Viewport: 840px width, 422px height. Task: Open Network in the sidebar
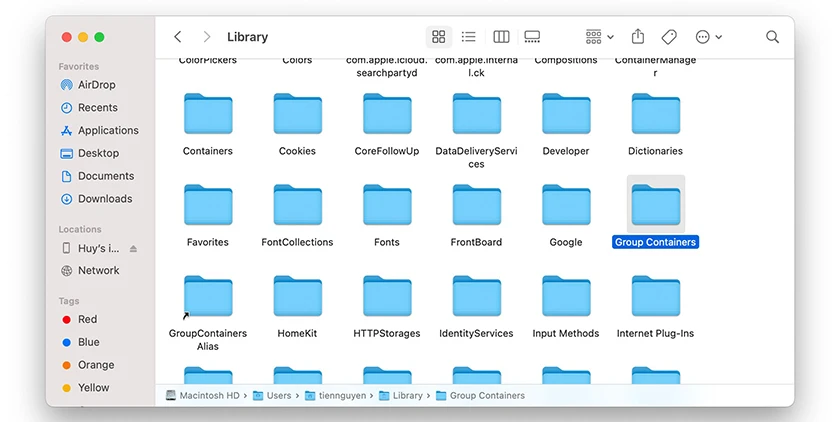pos(90,270)
